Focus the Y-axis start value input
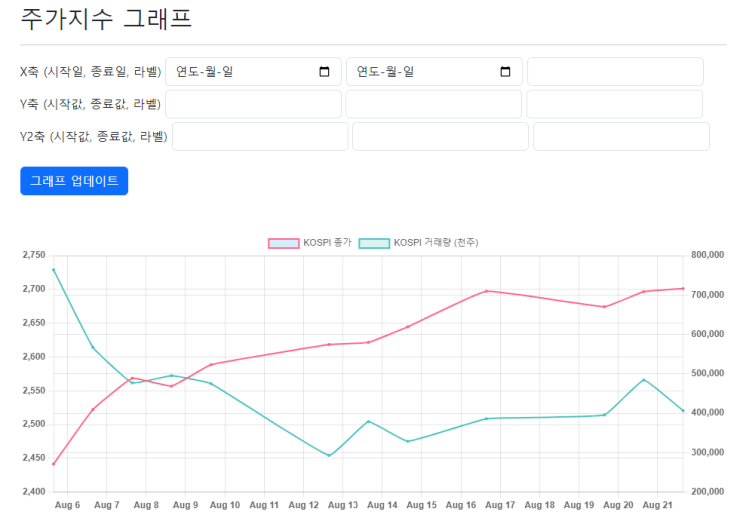Image resolution: width=743 pixels, height=521 pixels. 253,104
